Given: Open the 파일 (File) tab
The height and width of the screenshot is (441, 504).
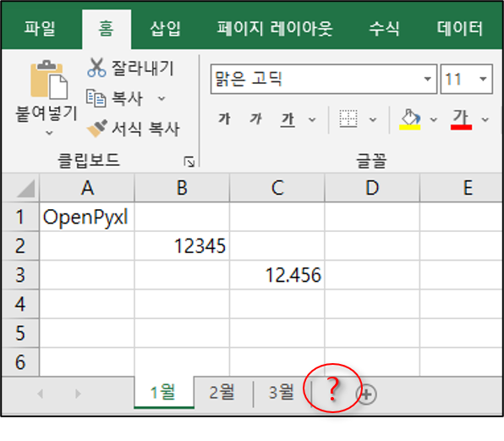Looking at the screenshot, I should pos(41,29).
